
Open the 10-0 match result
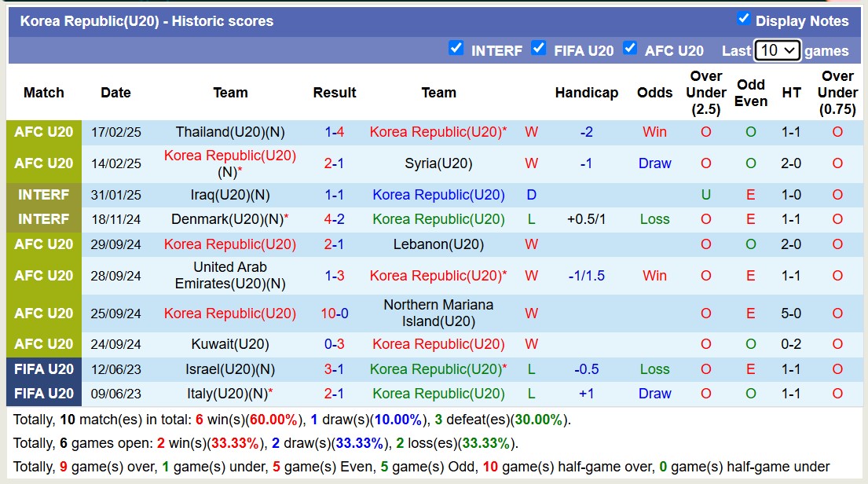click(x=335, y=313)
